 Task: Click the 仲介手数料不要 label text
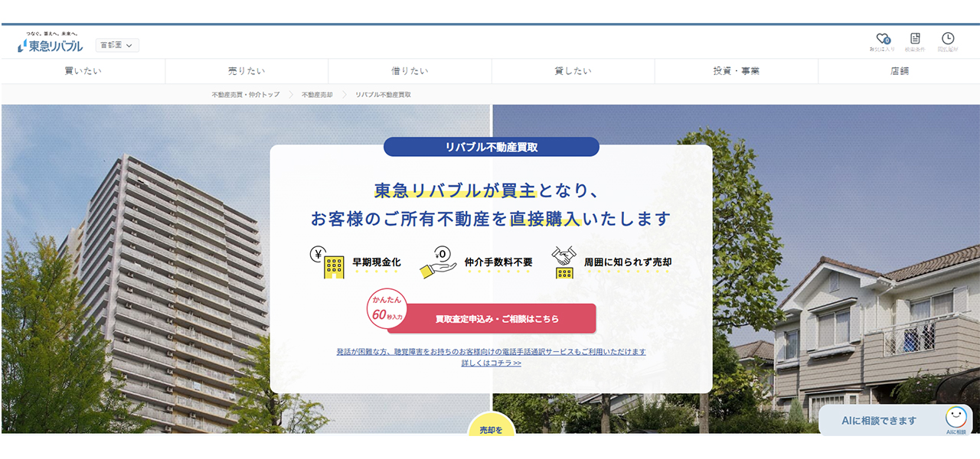498,262
